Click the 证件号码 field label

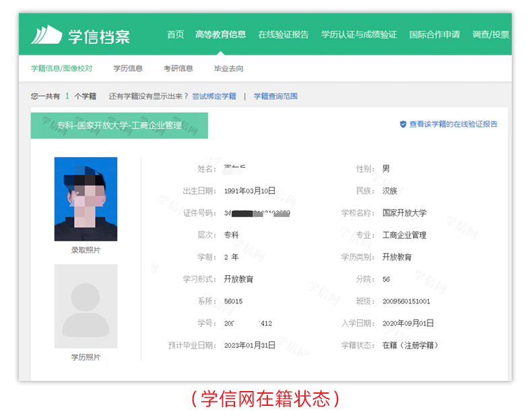coord(199,213)
